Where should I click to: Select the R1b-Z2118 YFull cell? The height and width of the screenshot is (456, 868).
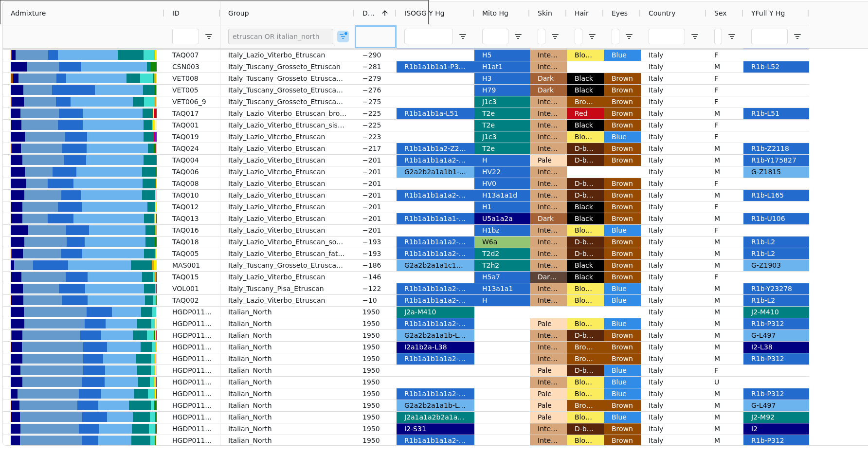pos(776,148)
